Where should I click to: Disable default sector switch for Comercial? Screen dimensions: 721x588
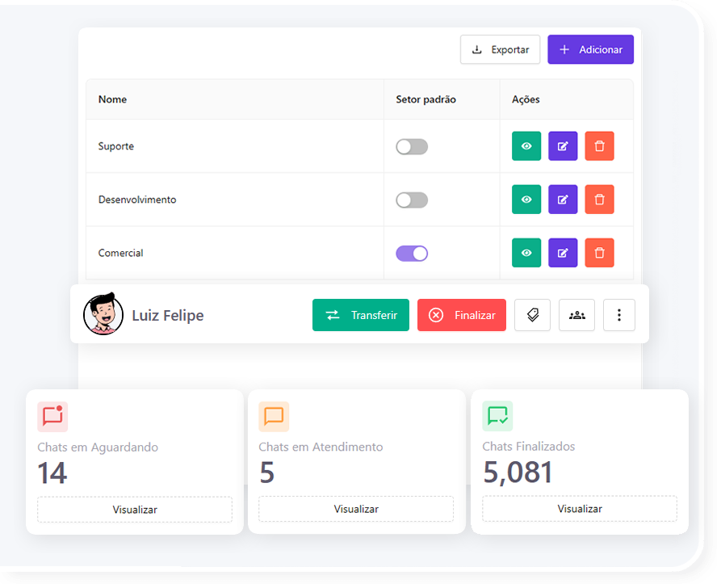point(412,254)
